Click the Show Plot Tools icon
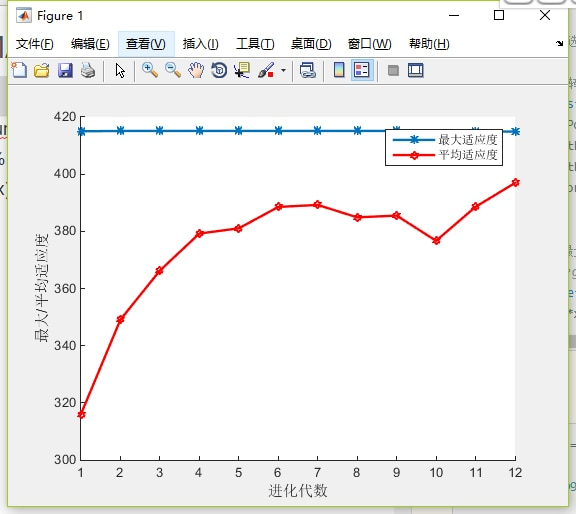 point(416,70)
